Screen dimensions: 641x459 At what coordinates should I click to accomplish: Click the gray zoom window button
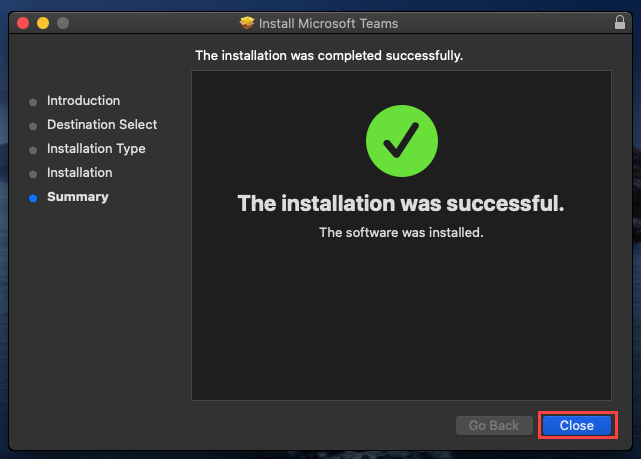click(x=63, y=23)
